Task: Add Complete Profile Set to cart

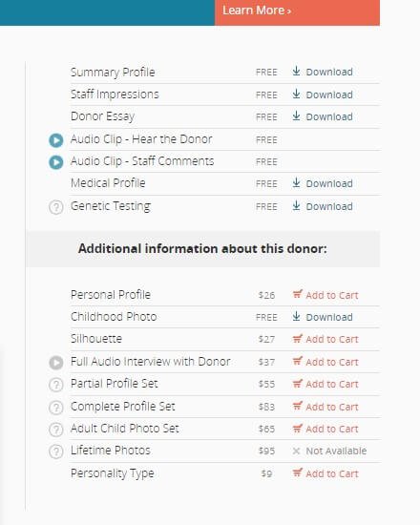Action: pos(325,407)
